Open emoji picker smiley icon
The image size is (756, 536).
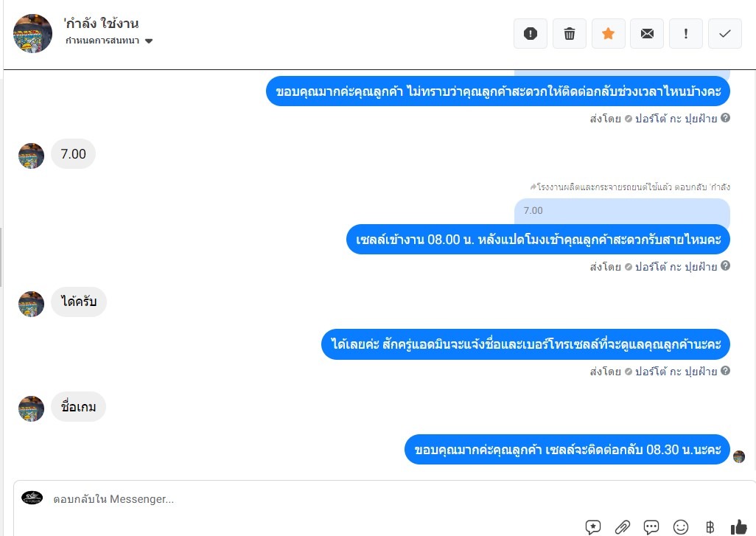(x=681, y=527)
